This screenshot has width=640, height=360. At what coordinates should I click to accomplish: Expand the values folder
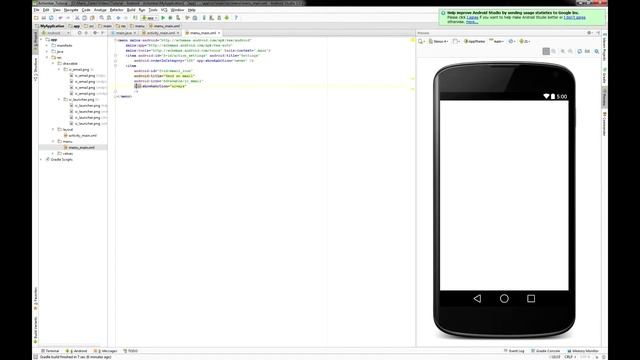click(53, 153)
